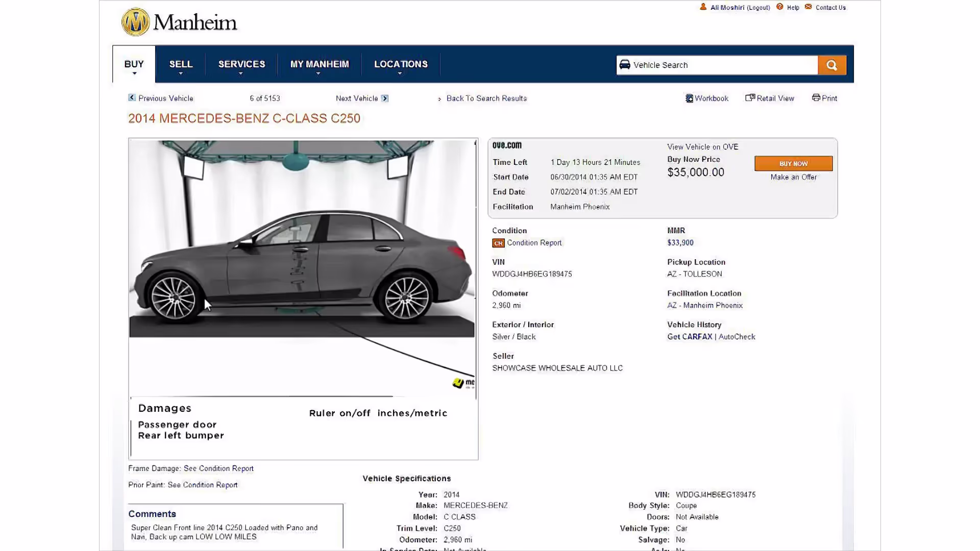
Task: Click the Contact Us envelope icon
Action: coord(808,7)
